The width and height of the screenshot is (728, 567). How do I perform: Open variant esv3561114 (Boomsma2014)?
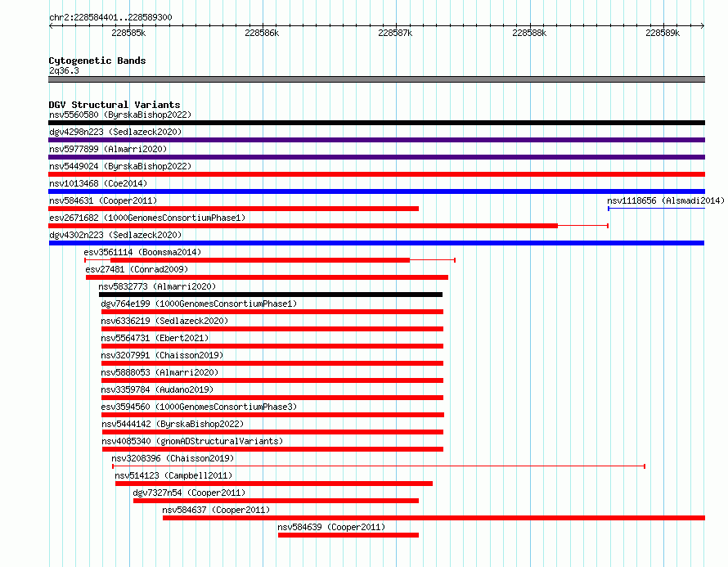tap(142, 252)
